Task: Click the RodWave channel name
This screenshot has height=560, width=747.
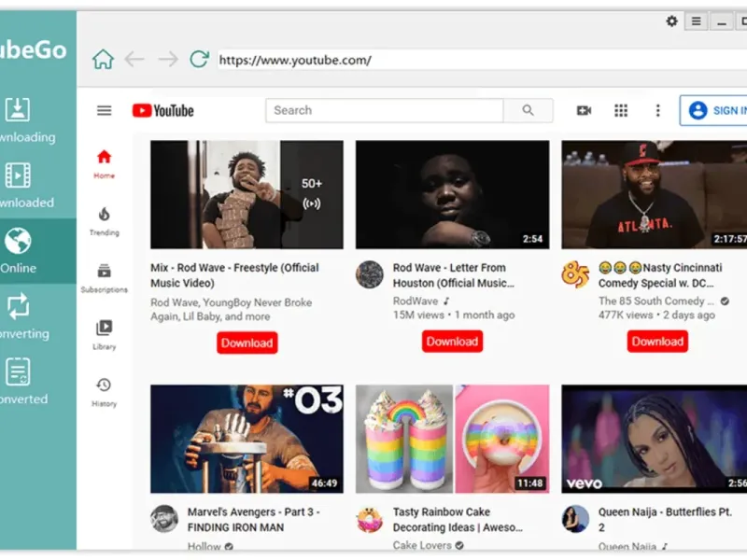Action: click(416, 301)
